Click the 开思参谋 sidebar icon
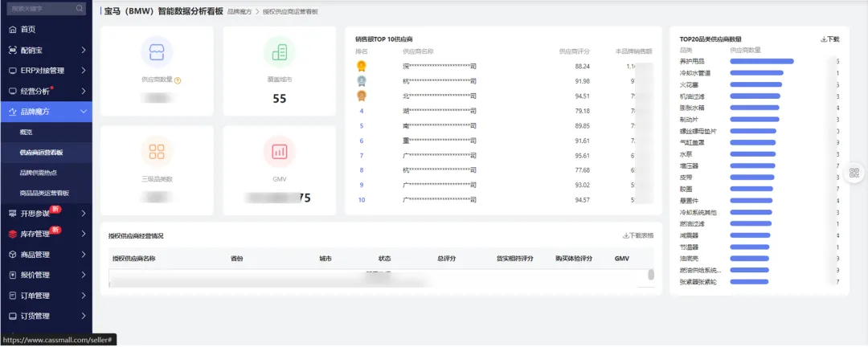The height and width of the screenshot is (347, 868). tap(13, 214)
